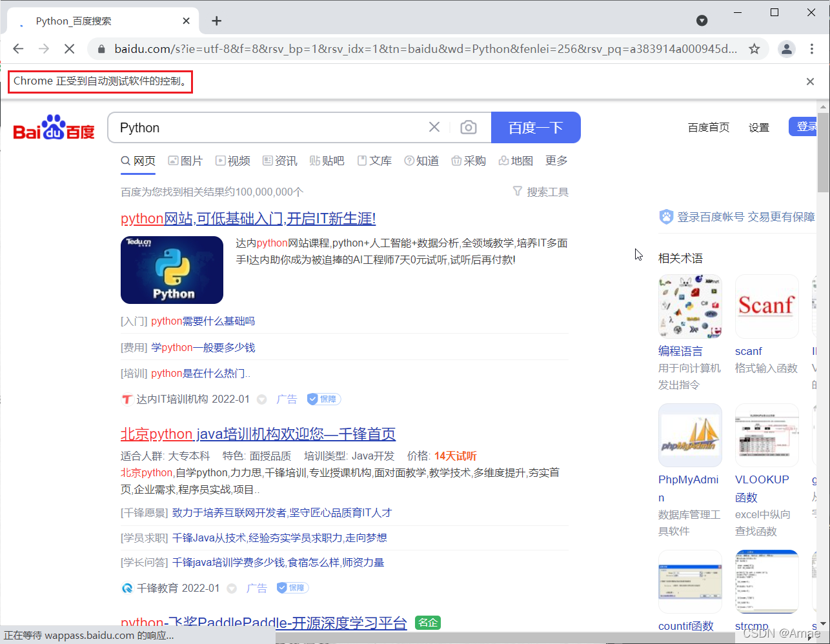
Task: Expand the 更多 search categories
Action: tap(556, 161)
